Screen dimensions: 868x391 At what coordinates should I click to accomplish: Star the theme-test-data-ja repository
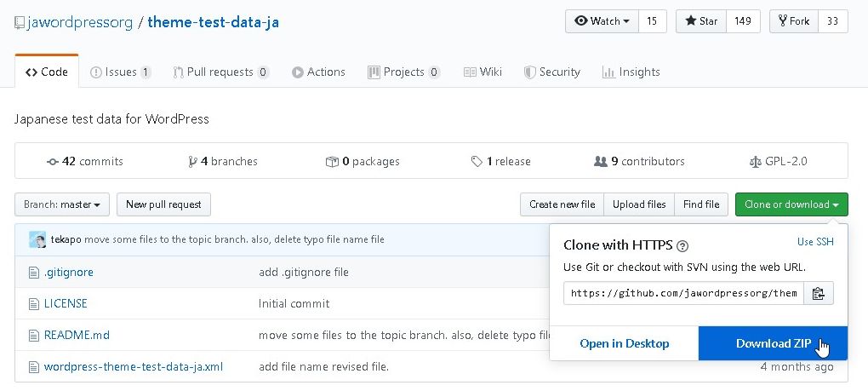click(x=700, y=21)
